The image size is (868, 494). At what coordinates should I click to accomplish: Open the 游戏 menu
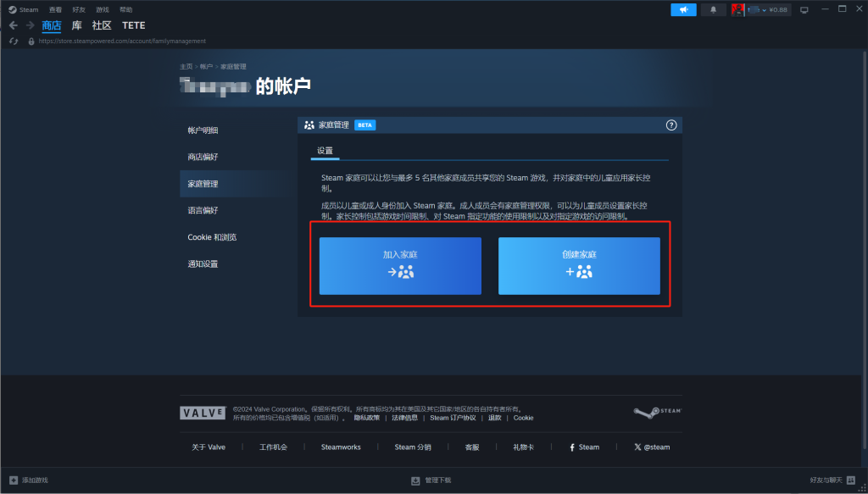(103, 9)
